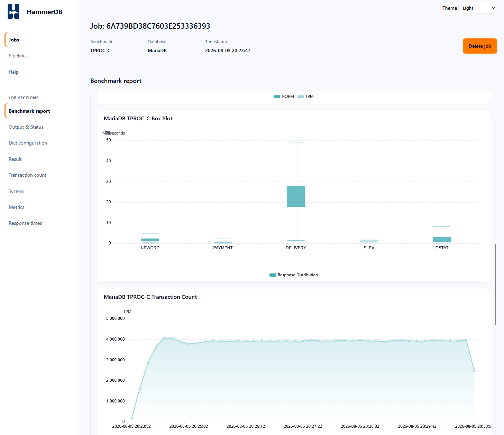The width and height of the screenshot is (504, 435).
Task: Click the Response Distribution legend swatch
Action: pyautogui.click(x=273, y=275)
